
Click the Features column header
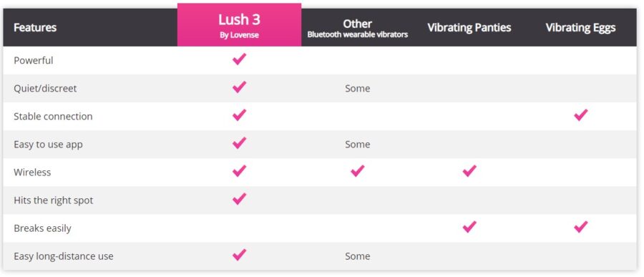[x=35, y=27]
